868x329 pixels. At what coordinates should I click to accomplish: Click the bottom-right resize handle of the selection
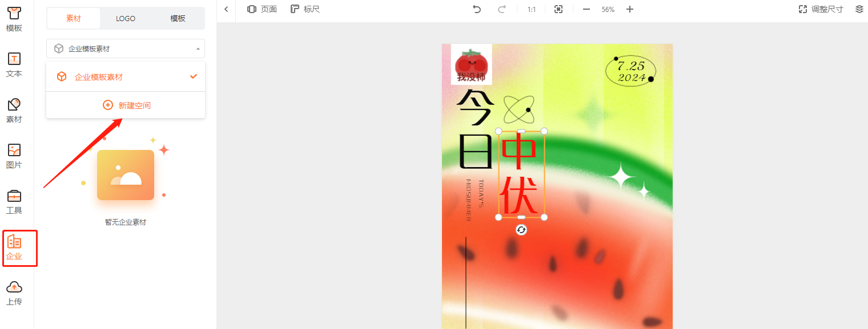(544, 217)
